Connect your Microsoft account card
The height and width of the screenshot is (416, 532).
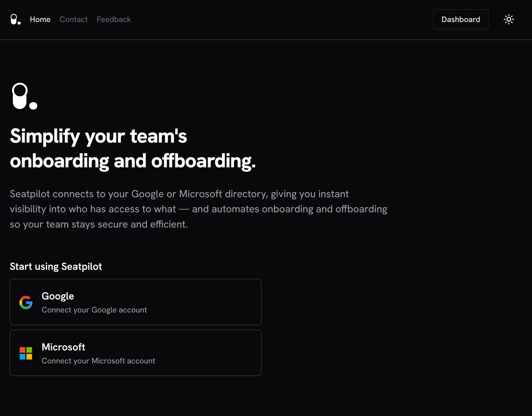(135, 353)
